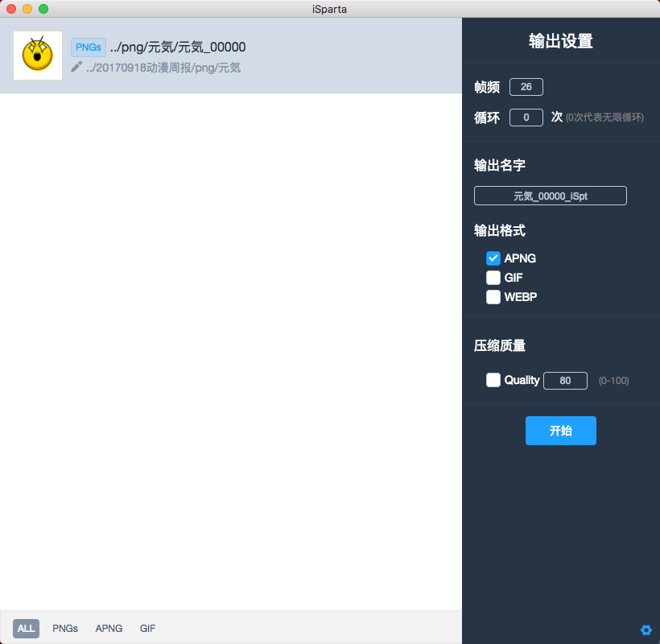660x644 pixels.
Task: Click the PNGs badge on file entry
Action: [89, 47]
